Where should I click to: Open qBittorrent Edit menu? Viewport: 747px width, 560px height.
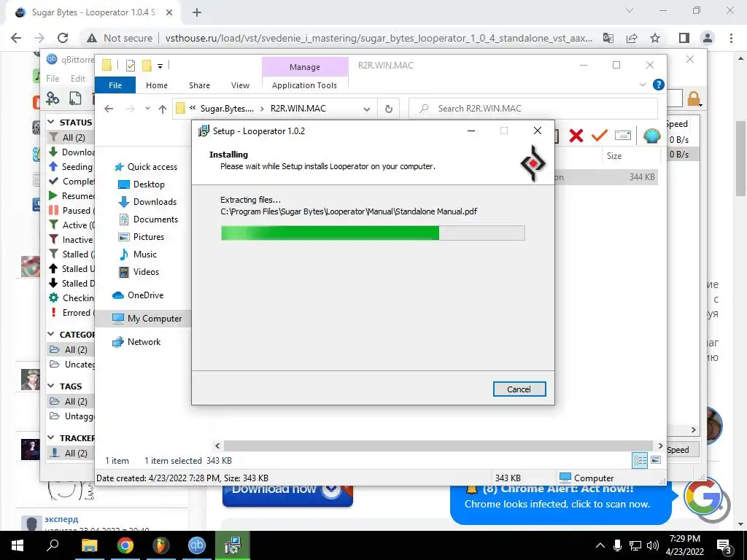77,79
